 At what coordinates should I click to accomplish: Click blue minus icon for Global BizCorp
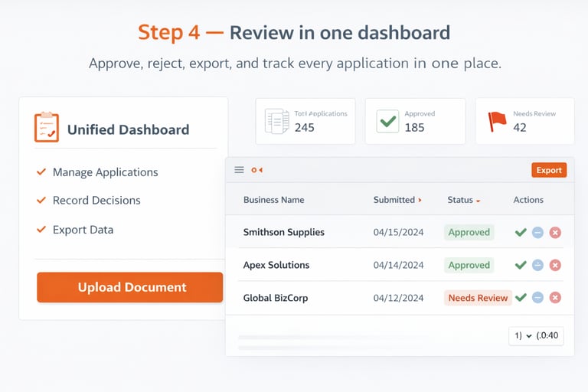coord(537,298)
